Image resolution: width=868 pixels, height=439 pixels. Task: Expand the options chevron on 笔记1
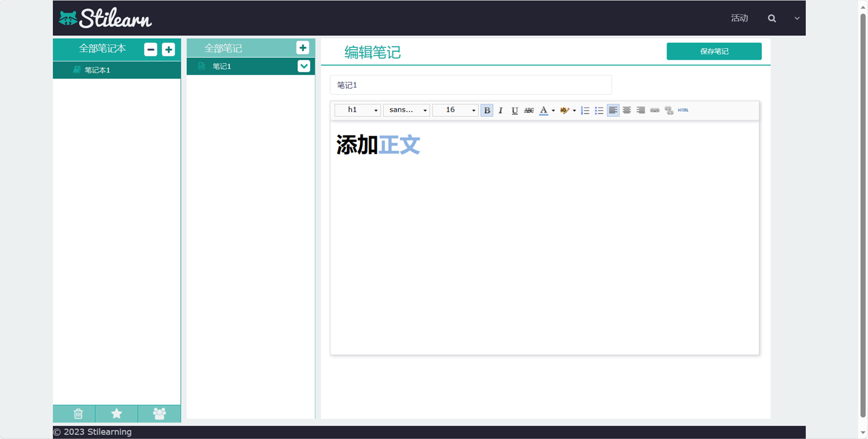(303, 66)
